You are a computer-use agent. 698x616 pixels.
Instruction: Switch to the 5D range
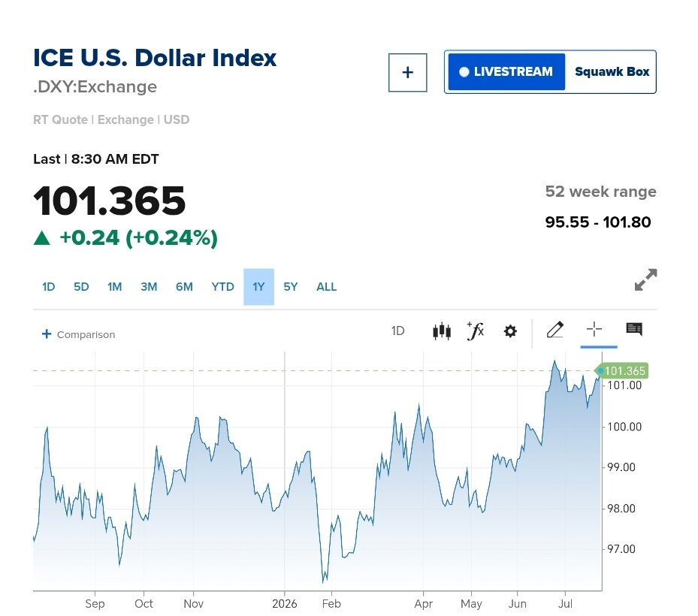81,287
